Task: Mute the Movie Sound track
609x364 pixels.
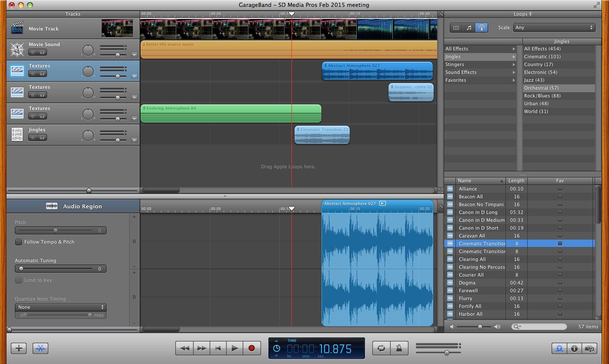Action: tap(33, 52)
